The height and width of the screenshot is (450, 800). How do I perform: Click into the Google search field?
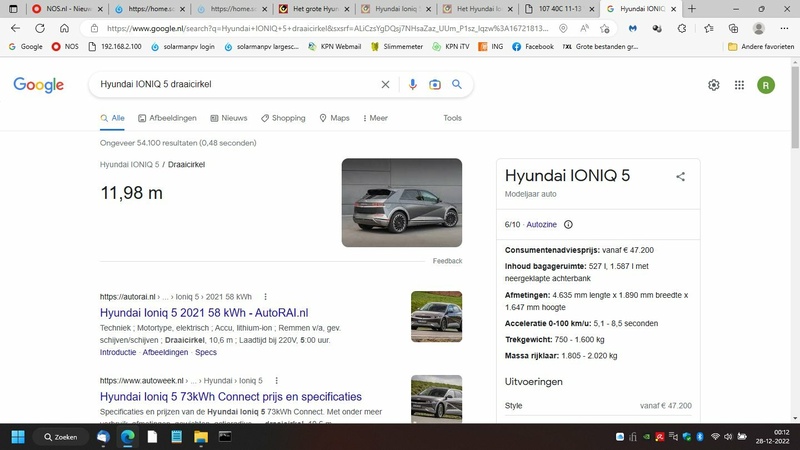click(x=235, y=84)
